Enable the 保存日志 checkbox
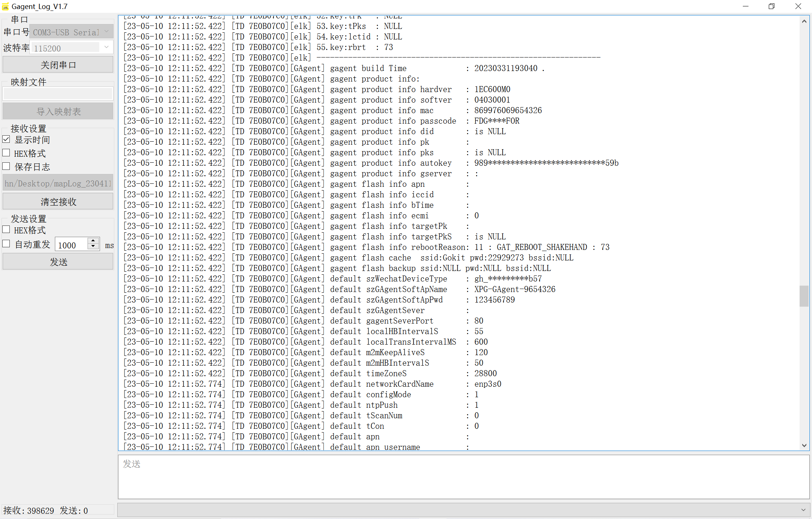The image size is (812, 519). (x=6, y=166)
